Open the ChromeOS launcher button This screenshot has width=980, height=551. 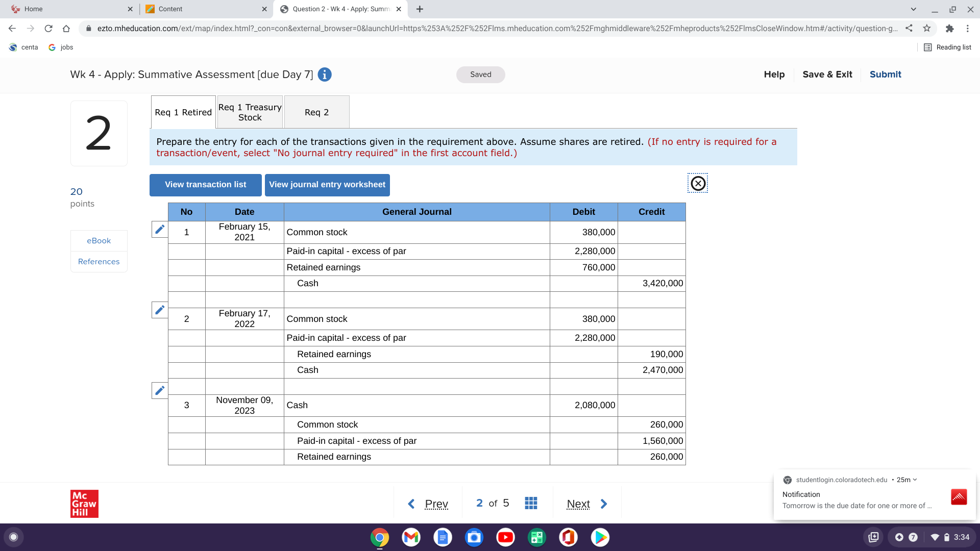click(x=14, y=537)
